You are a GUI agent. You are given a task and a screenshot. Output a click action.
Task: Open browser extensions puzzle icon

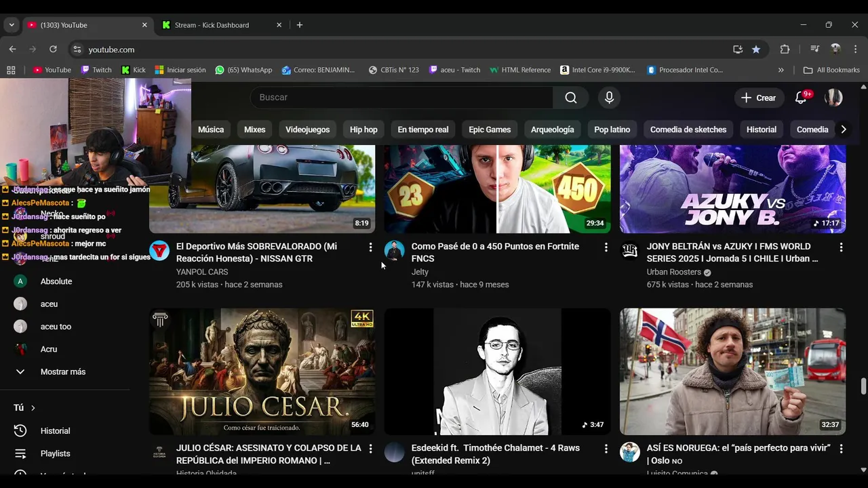pos(785,49)
